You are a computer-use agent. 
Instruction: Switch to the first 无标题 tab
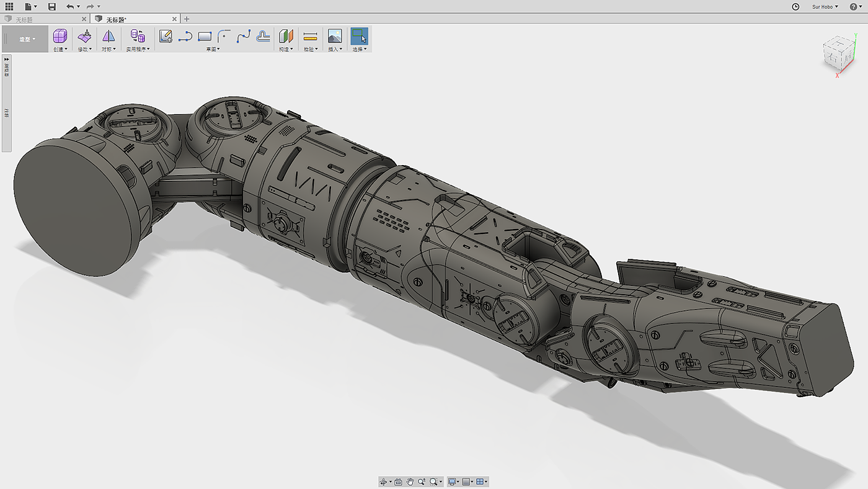coord(25,19)
